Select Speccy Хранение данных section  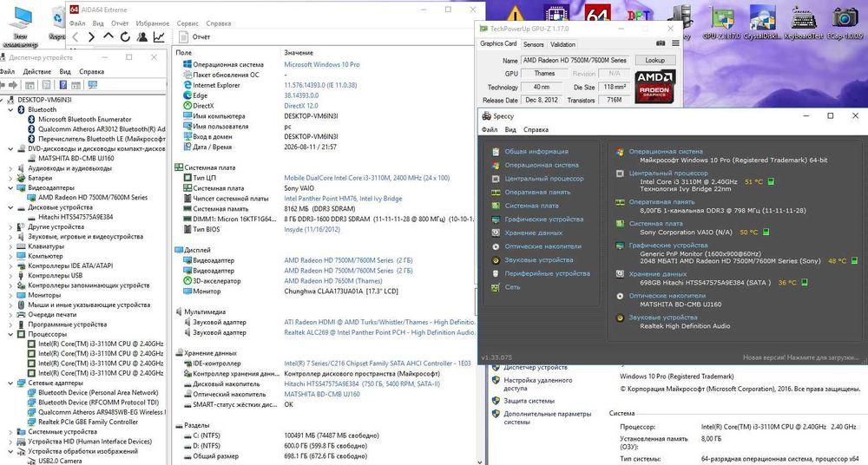click(533, 233)
